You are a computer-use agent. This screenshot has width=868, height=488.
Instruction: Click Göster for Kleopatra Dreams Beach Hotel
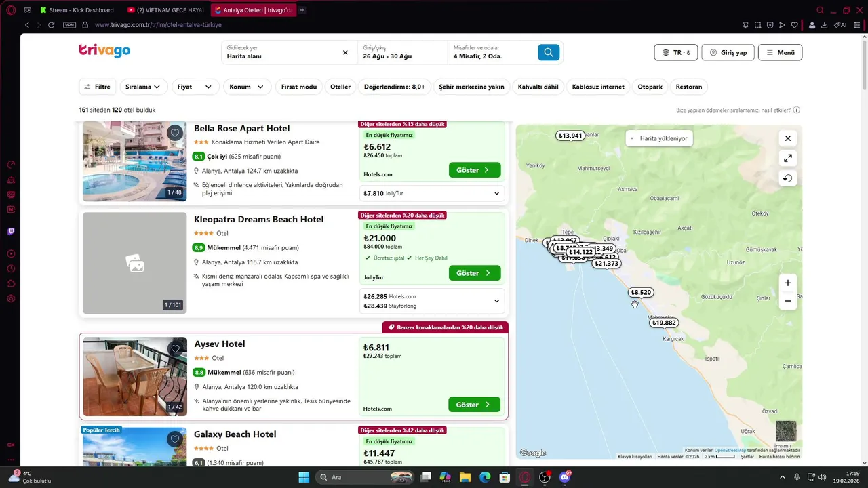click(x=475, y=273)
